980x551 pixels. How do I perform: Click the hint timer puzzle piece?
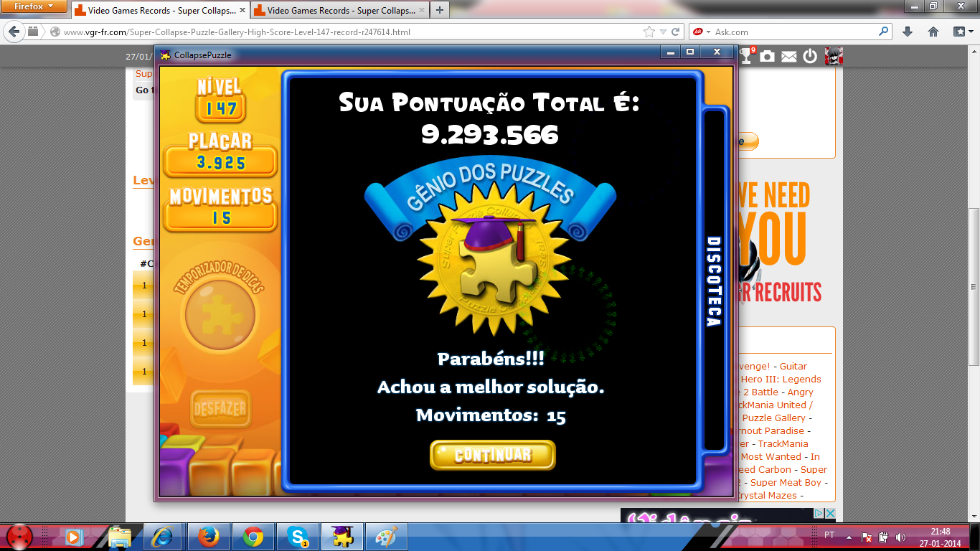pyautogui.click(x=220, y=314)
